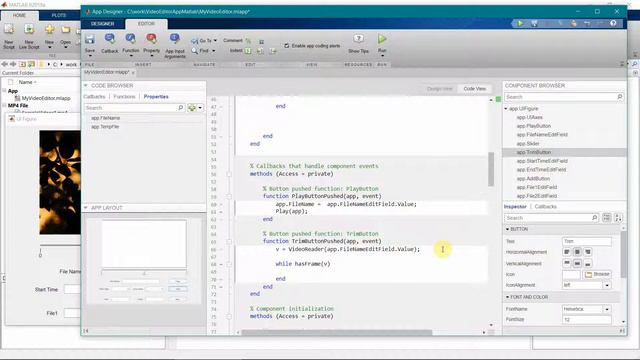Switch to the DESIGNER ribbon tab
640x360 pixels.
(x=102, y=24)
